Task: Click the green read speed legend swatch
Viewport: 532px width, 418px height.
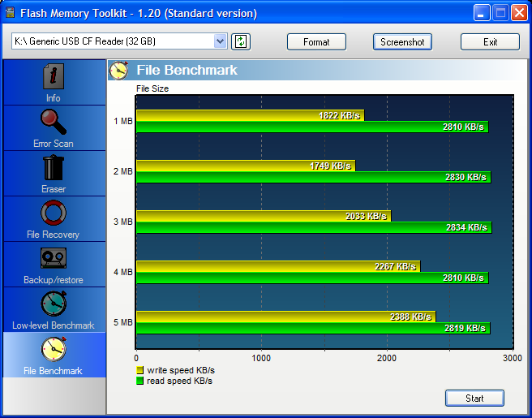Action: click(140, 381)
